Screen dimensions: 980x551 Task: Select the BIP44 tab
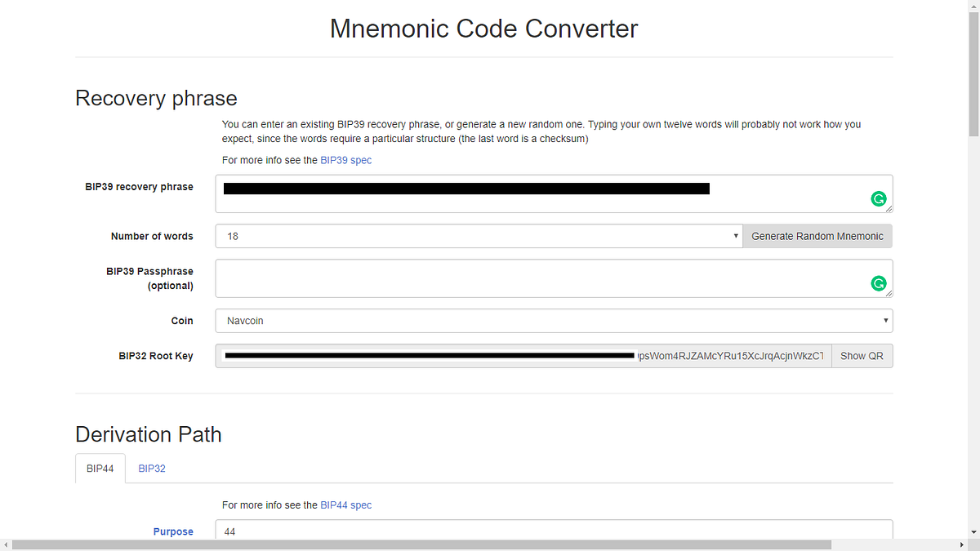coord(100,468)
